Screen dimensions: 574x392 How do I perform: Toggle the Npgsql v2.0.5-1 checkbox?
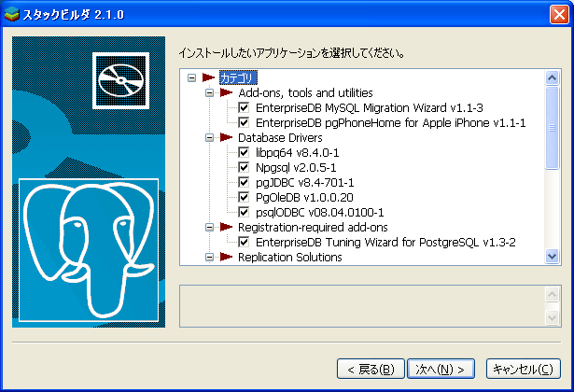244,167
